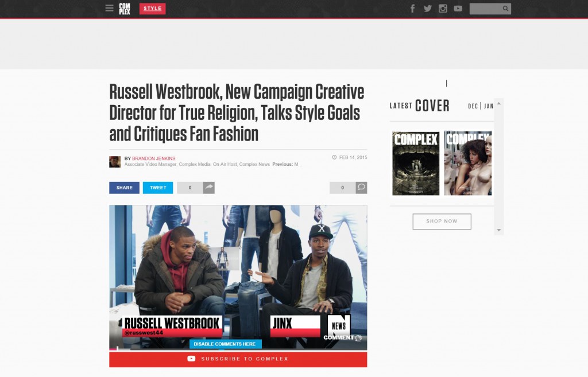
Task: Select the FEB 14, 2015 date text
Action: click(x=353, y=157)
